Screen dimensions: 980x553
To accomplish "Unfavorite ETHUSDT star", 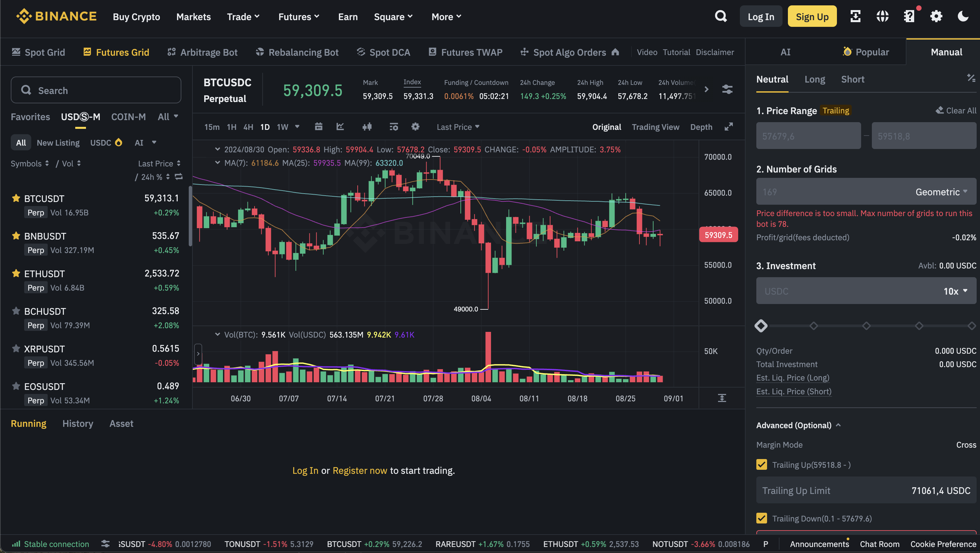I will coord(16,273).
